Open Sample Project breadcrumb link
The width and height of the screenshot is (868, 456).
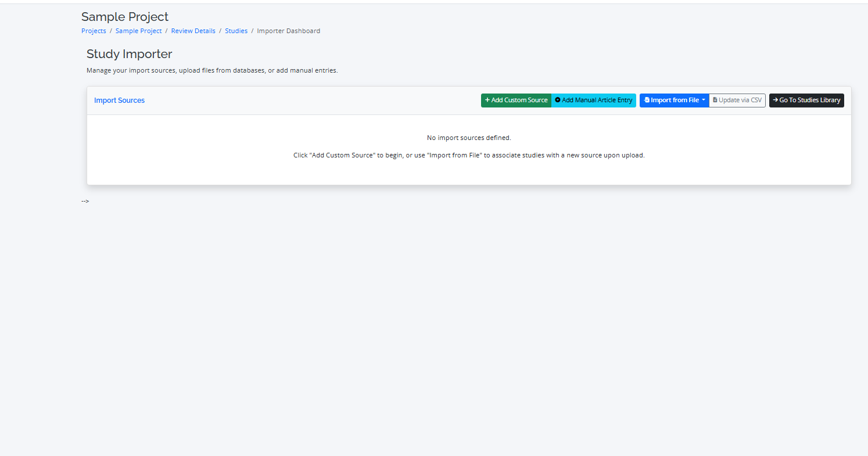pos(138,31)
